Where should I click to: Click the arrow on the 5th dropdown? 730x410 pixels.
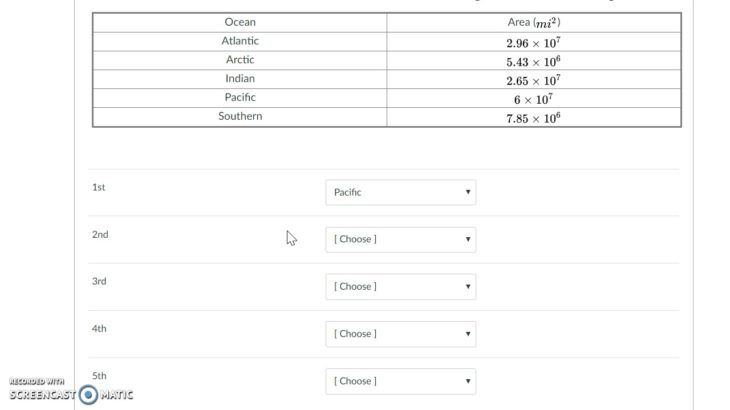click(468, 381)
